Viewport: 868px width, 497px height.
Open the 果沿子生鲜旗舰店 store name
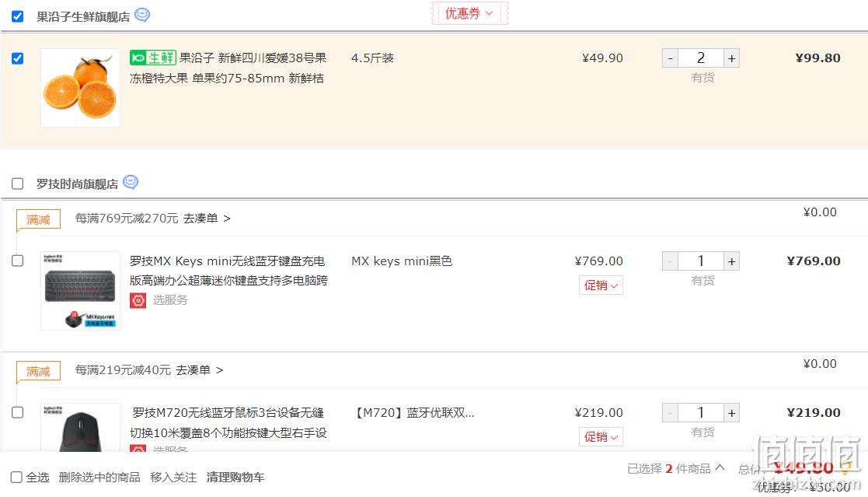(x=83, y=16)
